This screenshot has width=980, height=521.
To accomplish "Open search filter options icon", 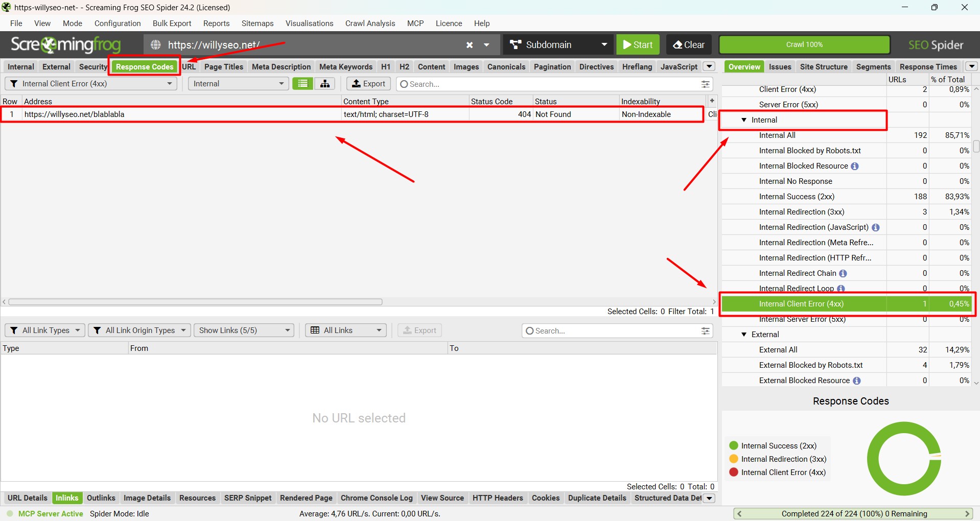I will (706, 84).
